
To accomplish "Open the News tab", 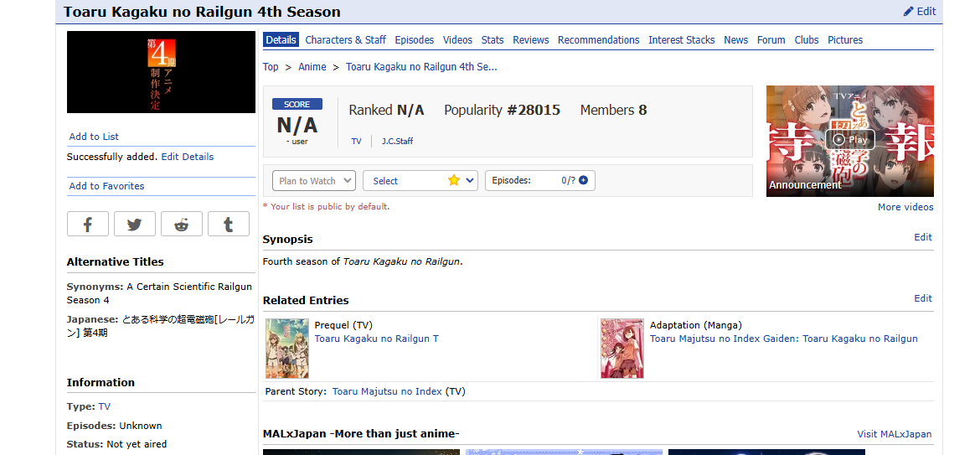I will click(735, 40).
